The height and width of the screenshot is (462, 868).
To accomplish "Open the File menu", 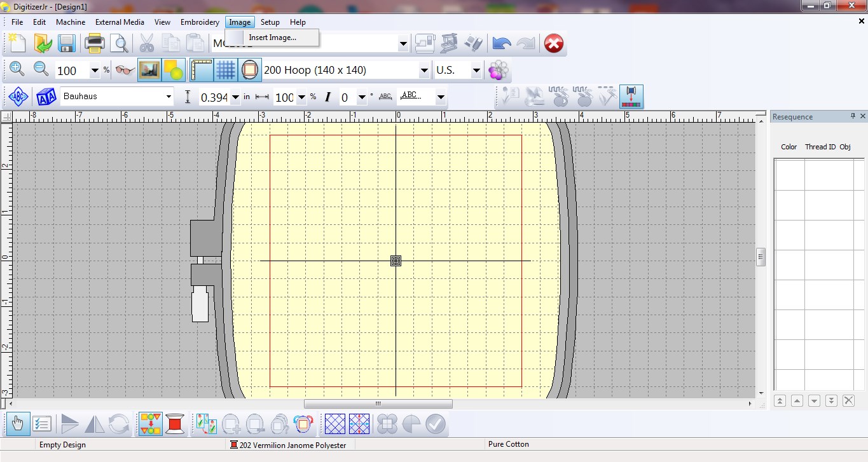I will point(17,22).
